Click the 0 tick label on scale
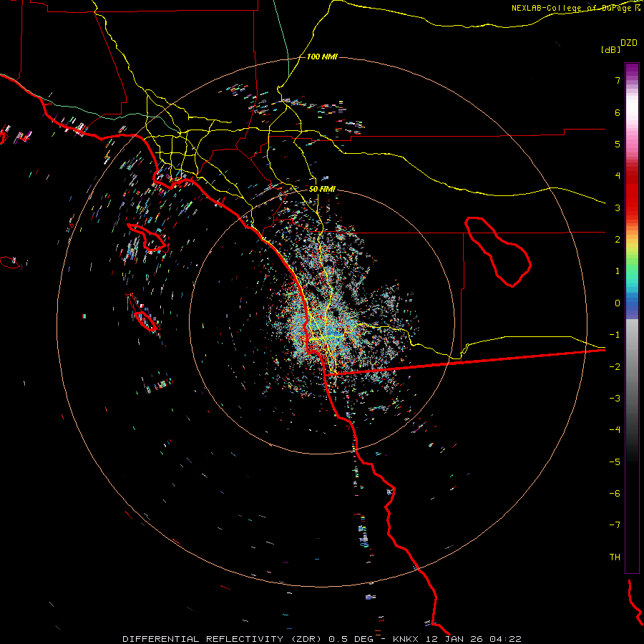Image resolution: width=644 pixels, height=644 pixels. click(618, 303)
